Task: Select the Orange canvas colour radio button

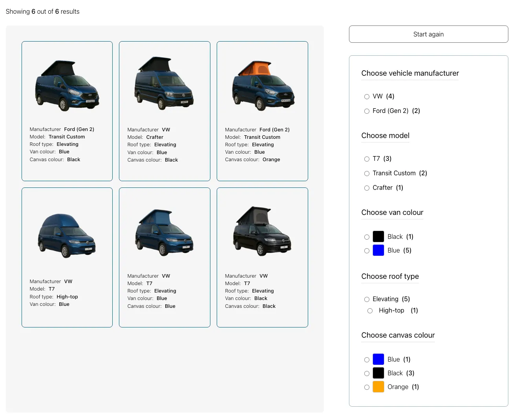Action: (x=367, y=387)
